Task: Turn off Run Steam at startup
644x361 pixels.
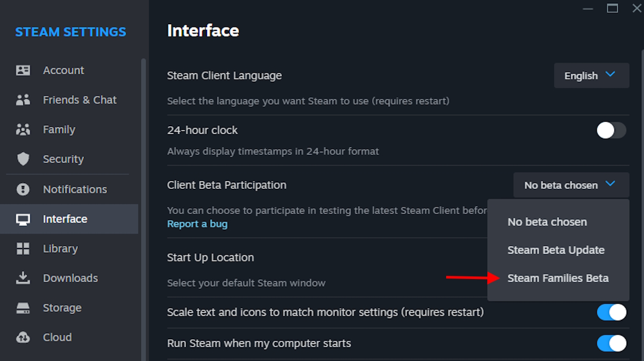Action: coord(611,343)
